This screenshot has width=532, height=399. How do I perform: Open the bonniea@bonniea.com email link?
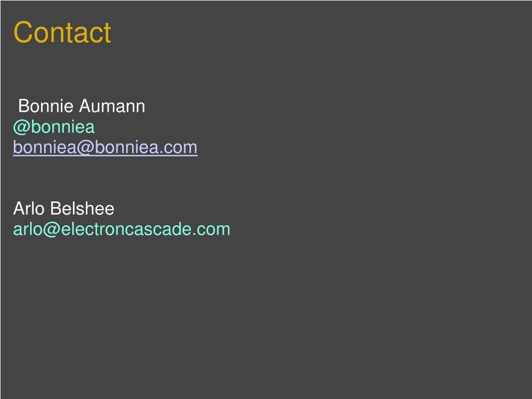(x=105, y=148)
